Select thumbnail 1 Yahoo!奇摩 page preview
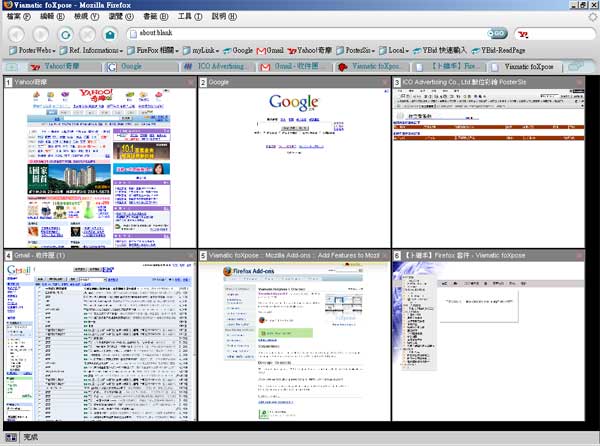This screenshot has height=446, width=600. [100, 168]
